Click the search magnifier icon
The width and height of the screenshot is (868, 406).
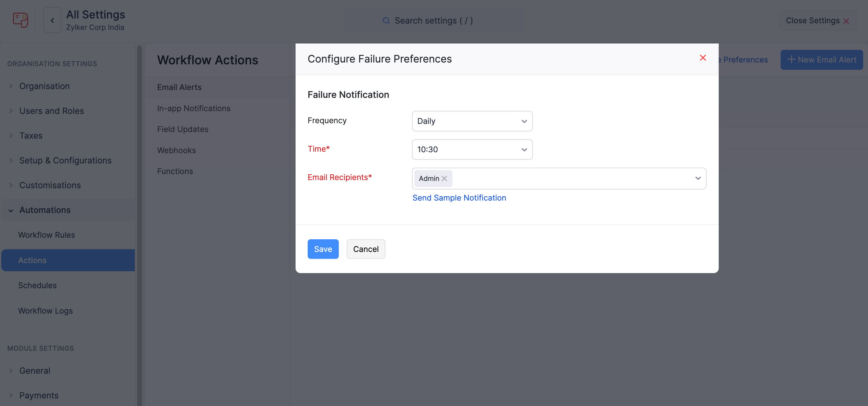[x=386, y=21]
